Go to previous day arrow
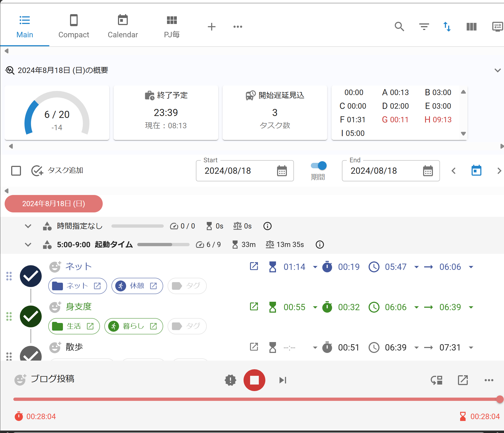 coord(454,171)
